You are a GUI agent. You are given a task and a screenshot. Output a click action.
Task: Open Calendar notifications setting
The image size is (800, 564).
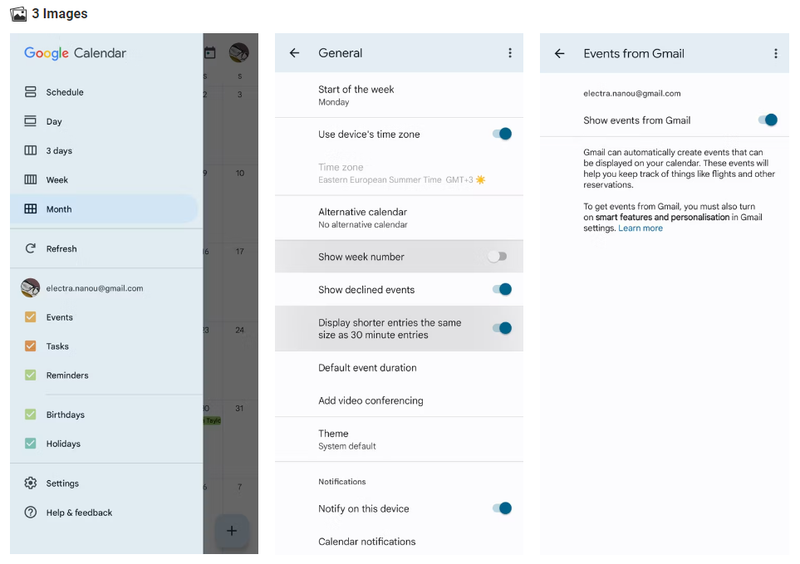coord(399,541)
